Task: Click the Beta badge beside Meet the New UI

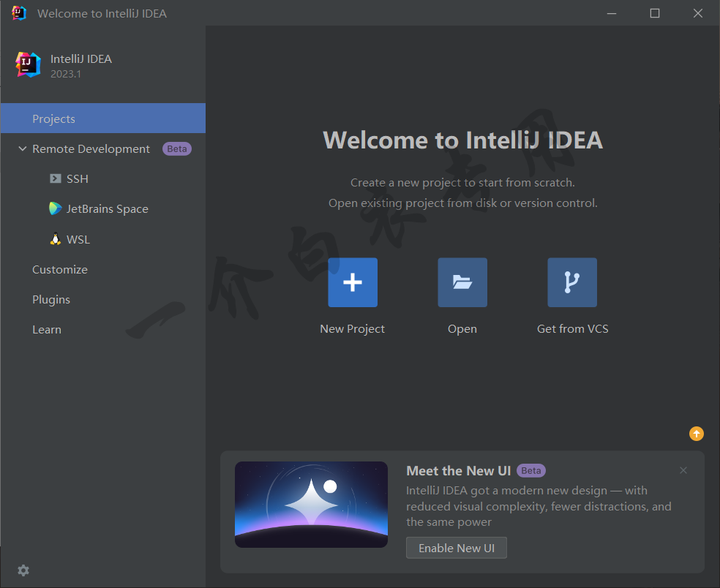Action: click(531, 470)
